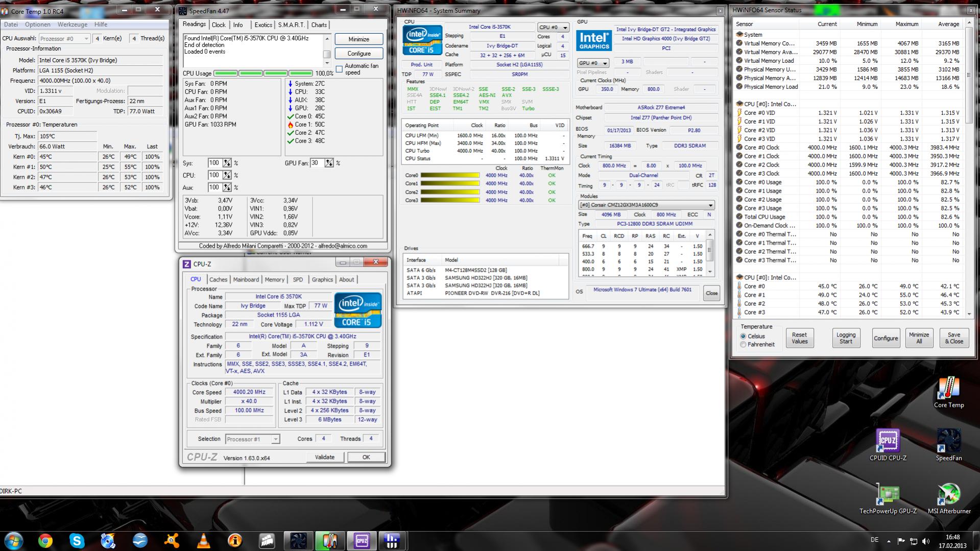The width and height of the screenshot is (980, 551).
Task: Open GPU #0 selector dropdown
Action: point(593,63)
